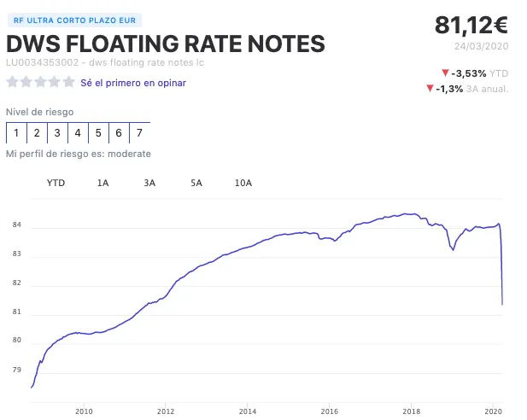The image size is (527, 420).
Task: Click the fifth rating star
Action: [x=69, y=83]
